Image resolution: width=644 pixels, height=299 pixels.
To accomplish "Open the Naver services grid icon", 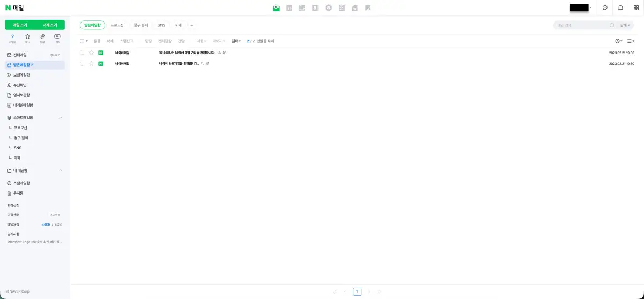I will [636, 8].
